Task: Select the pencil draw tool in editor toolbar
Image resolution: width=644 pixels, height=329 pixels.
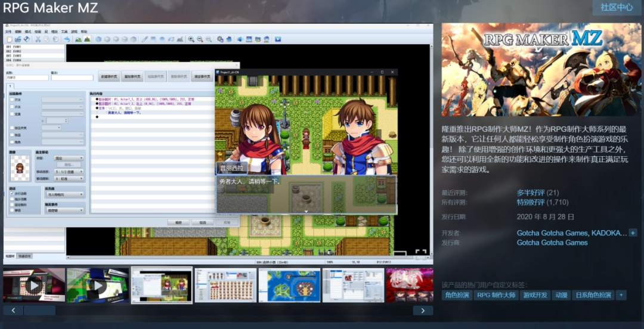Action: pos(144,39)
